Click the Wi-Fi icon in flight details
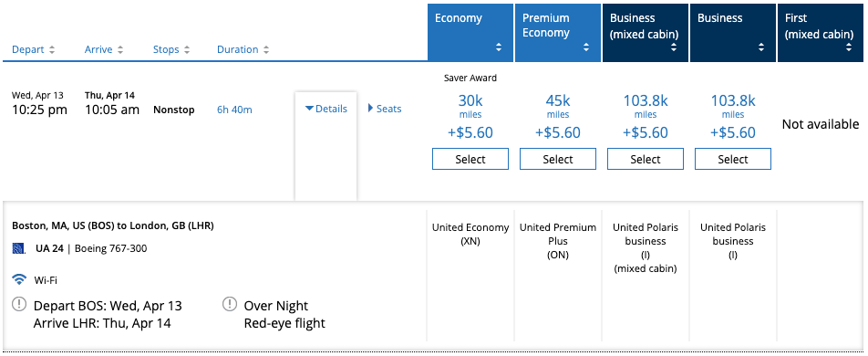 (19, 280)
